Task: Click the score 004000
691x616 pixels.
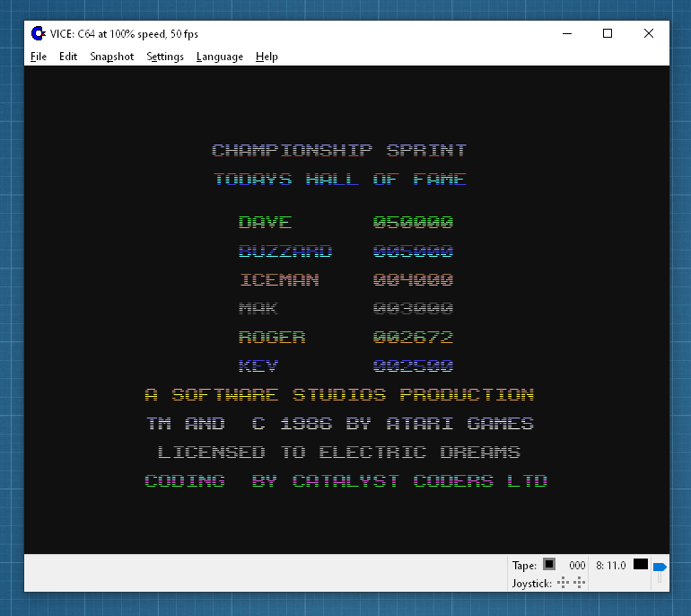Action: point(413,279)
